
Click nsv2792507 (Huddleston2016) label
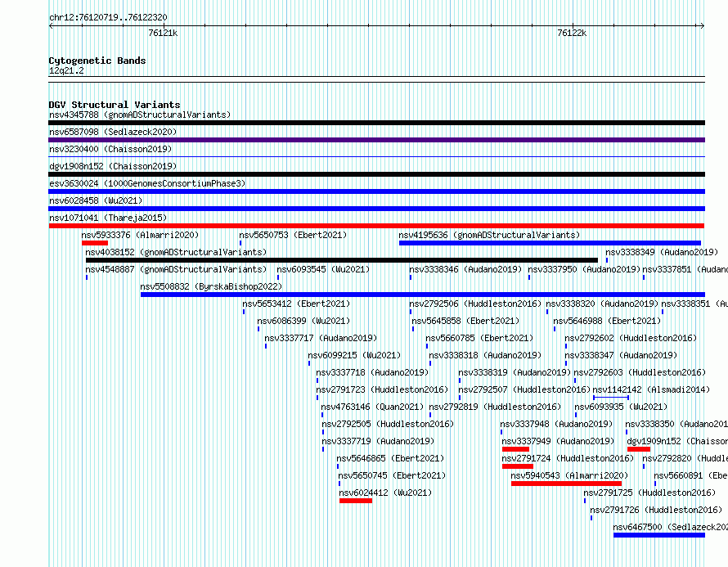click(524, 389)
